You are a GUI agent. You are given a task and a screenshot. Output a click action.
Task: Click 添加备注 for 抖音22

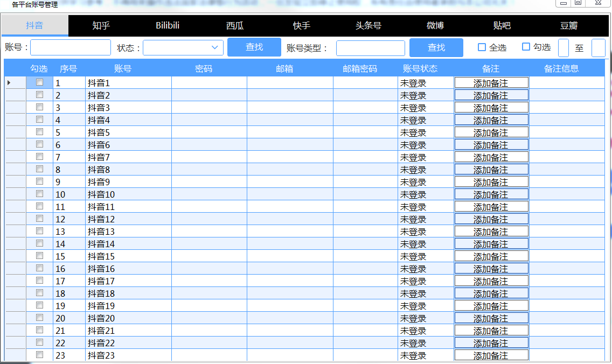[x=491, y=342]
